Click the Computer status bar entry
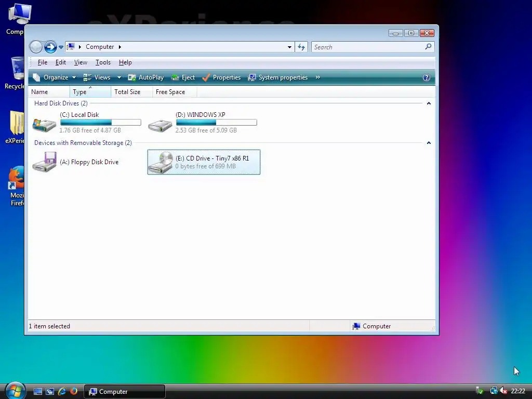The image size is (532, 399). [371, 326]
